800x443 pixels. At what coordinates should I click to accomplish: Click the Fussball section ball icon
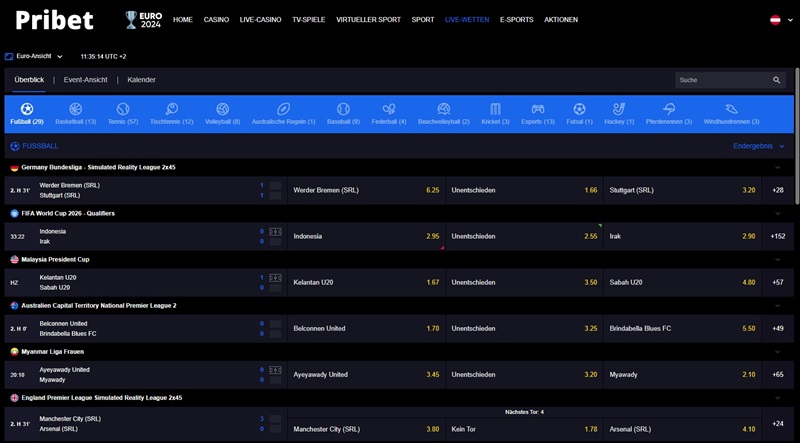(15, 146)
